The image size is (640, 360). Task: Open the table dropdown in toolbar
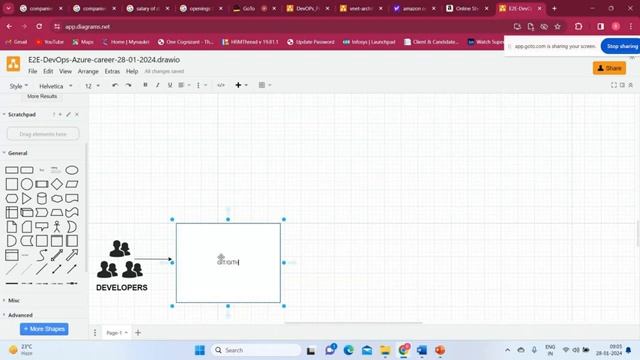pos(265,85)
